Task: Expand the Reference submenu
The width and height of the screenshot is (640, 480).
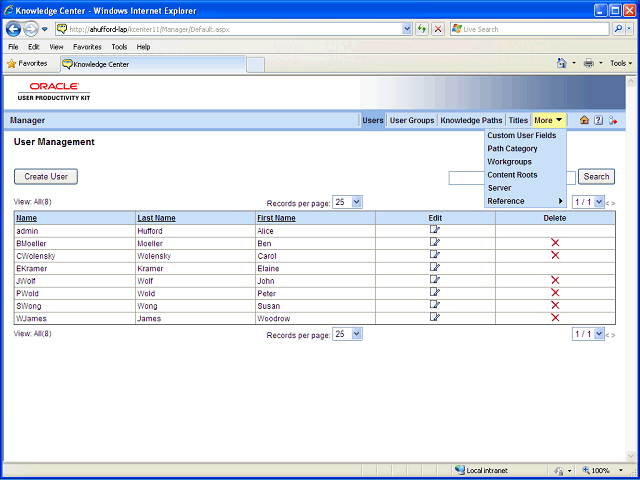Action: click(525, 201)
